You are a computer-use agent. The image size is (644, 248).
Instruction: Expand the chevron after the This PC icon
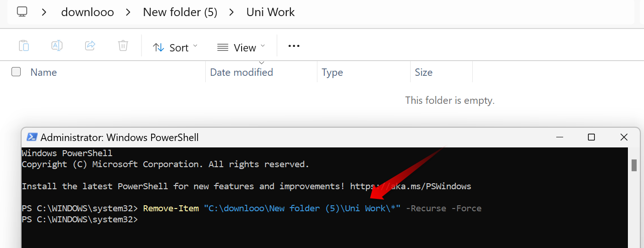coord(44,12)
